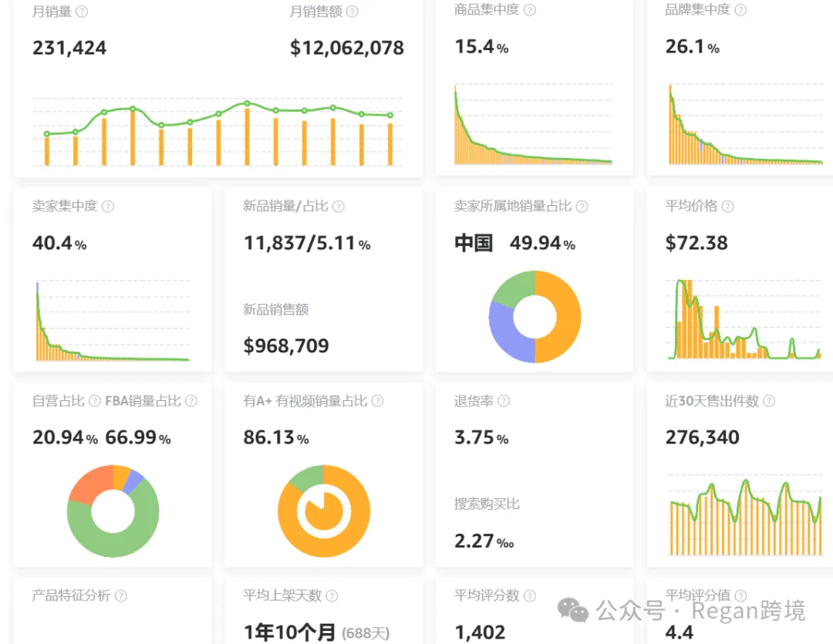Click the help icon beside 月销量

tap(82, 11)
